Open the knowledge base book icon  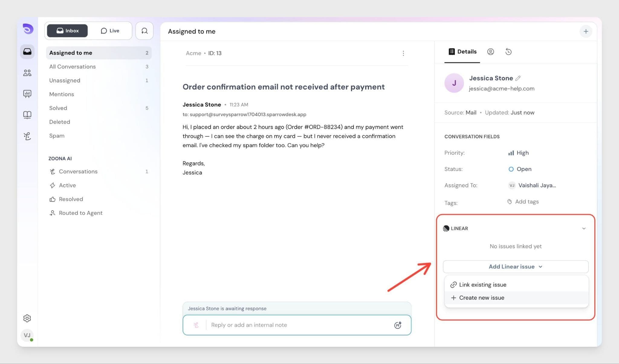tap(27, 115)
